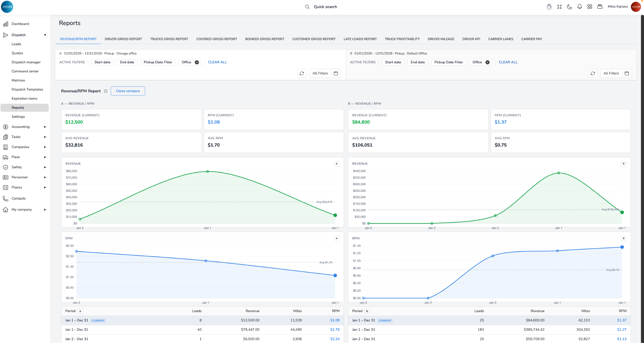The width and height of the screenshot is (644, 343).
Task: Open the apps grid icon
Action: [590, 7]
